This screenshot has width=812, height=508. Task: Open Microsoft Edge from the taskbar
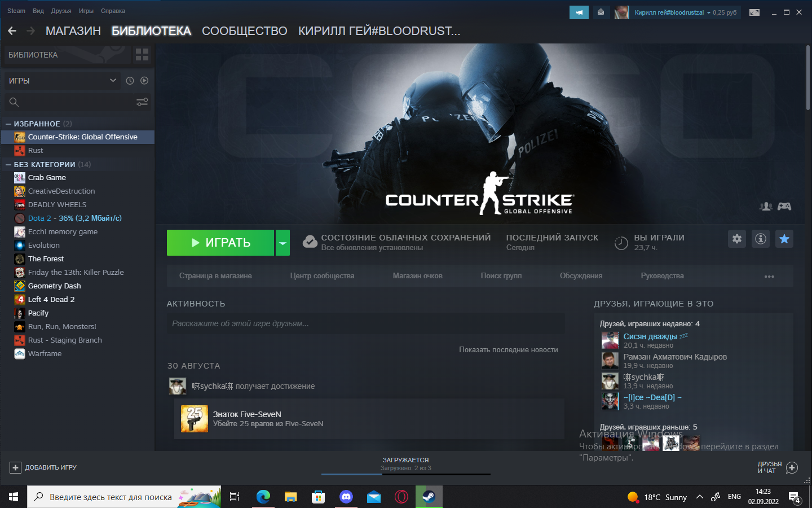click(x=263, y=497)
